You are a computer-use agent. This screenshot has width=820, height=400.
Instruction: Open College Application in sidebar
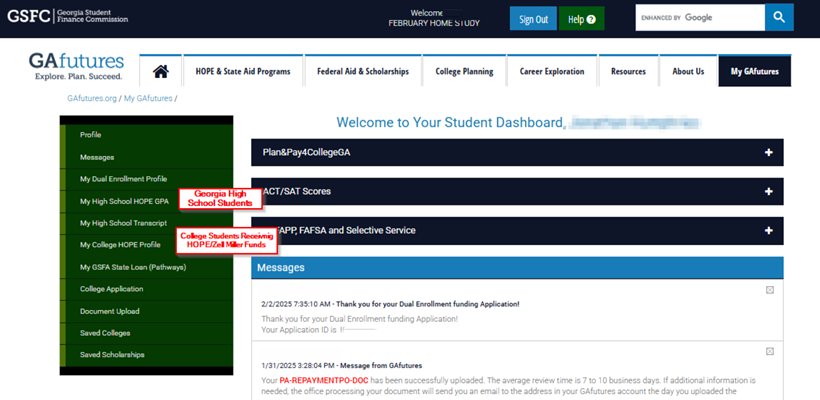pyautogui.click(x=146, y=289)
